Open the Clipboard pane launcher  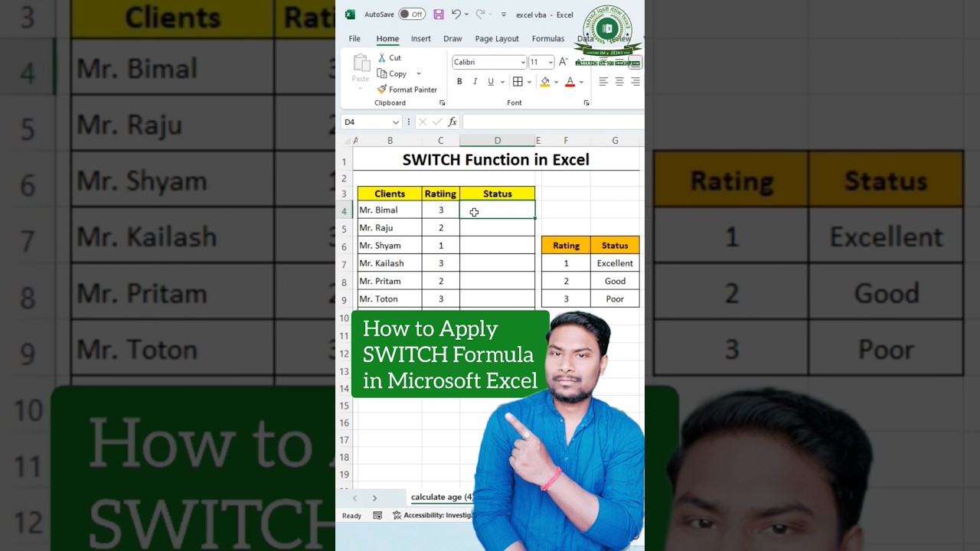[442, 103]
